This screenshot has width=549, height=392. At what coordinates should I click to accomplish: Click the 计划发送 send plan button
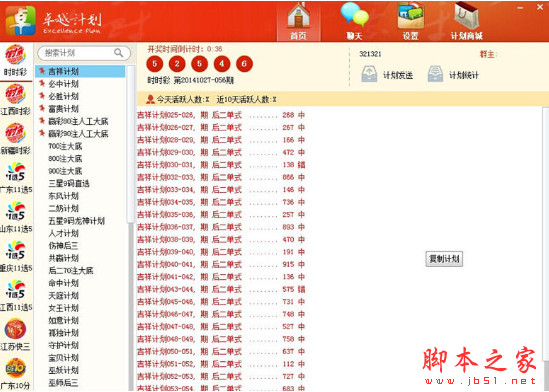pyautogui.click(x=387, y=74)
